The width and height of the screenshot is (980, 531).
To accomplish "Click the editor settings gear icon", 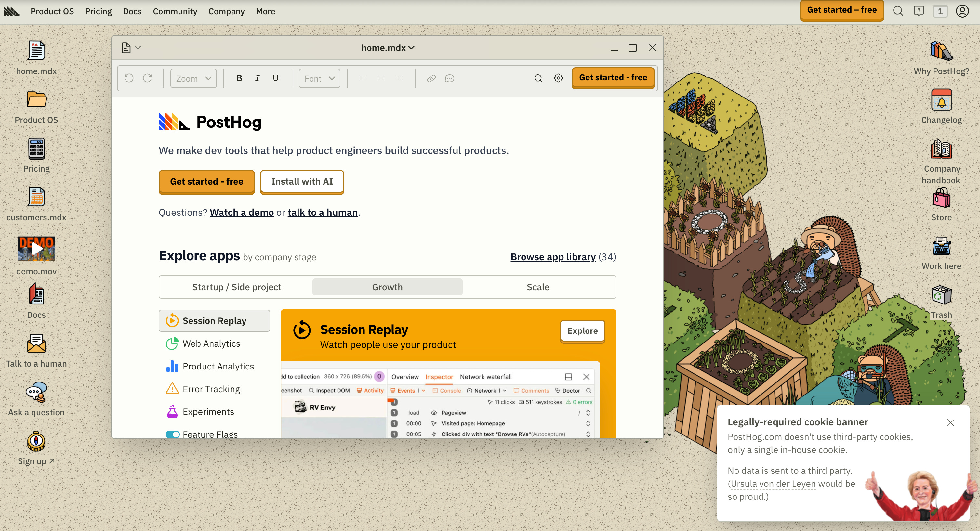I will (558, 78).
